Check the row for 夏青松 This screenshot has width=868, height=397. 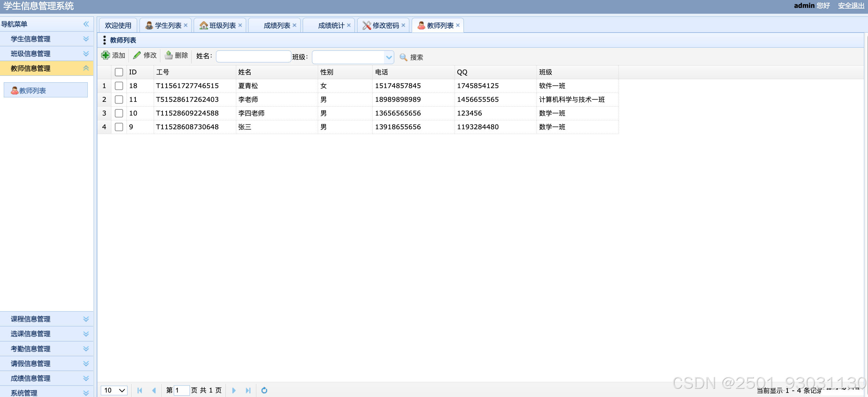point(119,86)
